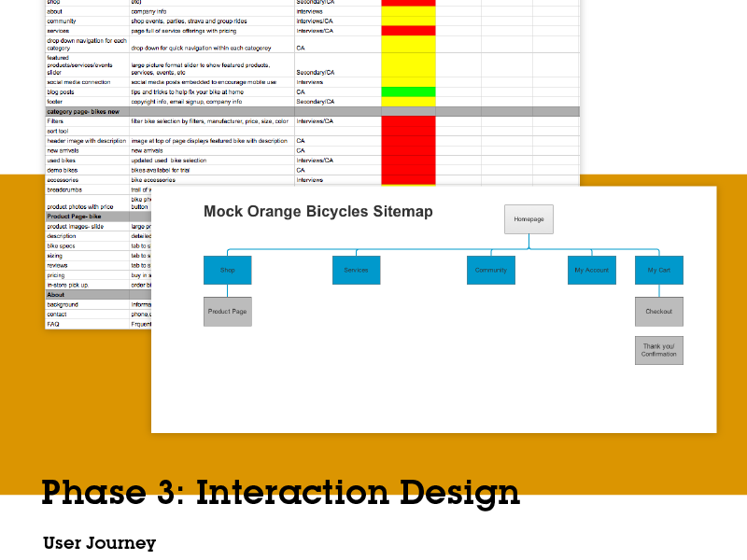Select the 'bike specs' cell

click(87, 245)
